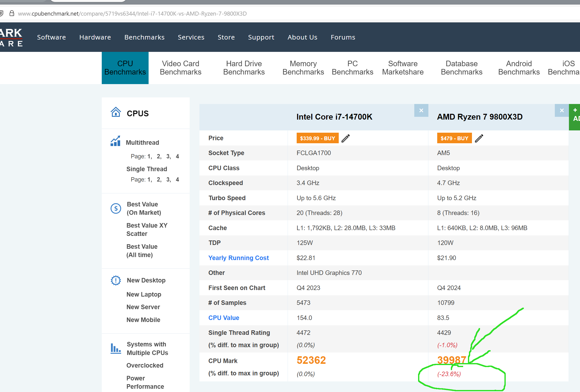Edit Intel i7-14700K price with pencil icon
The image size is (580, 392).
[346, 138]
